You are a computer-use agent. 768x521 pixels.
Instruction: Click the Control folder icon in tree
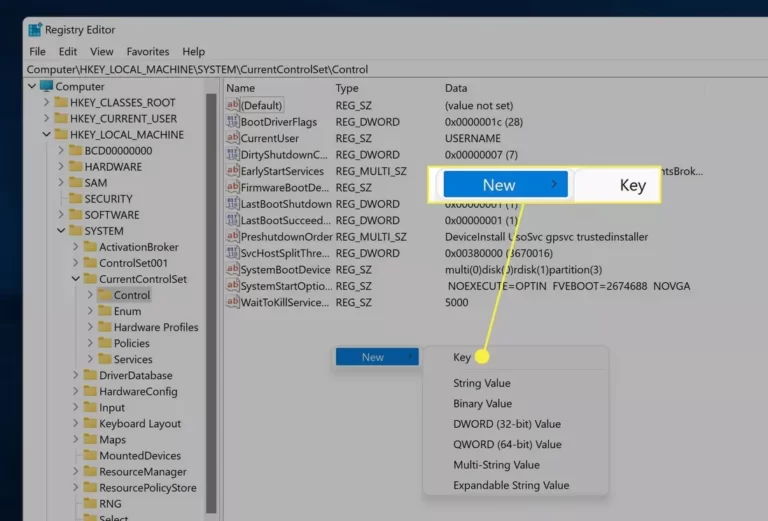tap(105, 295)
